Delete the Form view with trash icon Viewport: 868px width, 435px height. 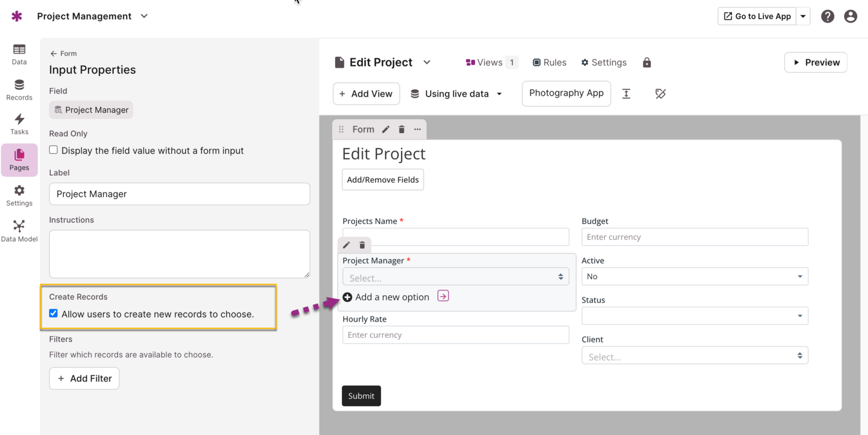tap(402, 130)
